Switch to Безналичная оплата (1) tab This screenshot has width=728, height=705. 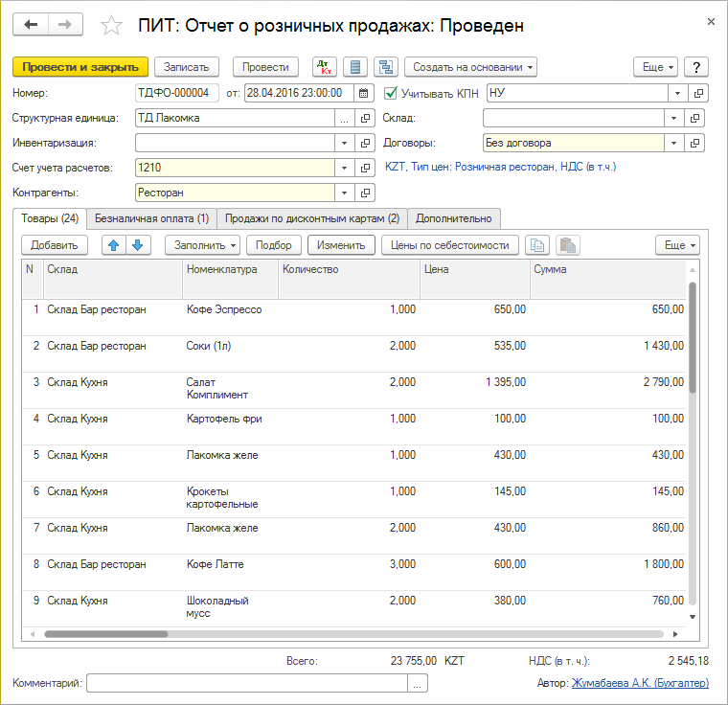152,218
